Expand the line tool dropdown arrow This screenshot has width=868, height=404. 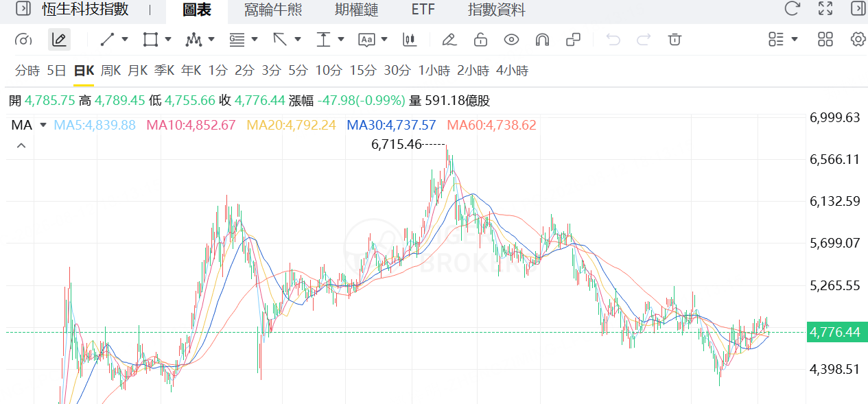coord(125,40)
